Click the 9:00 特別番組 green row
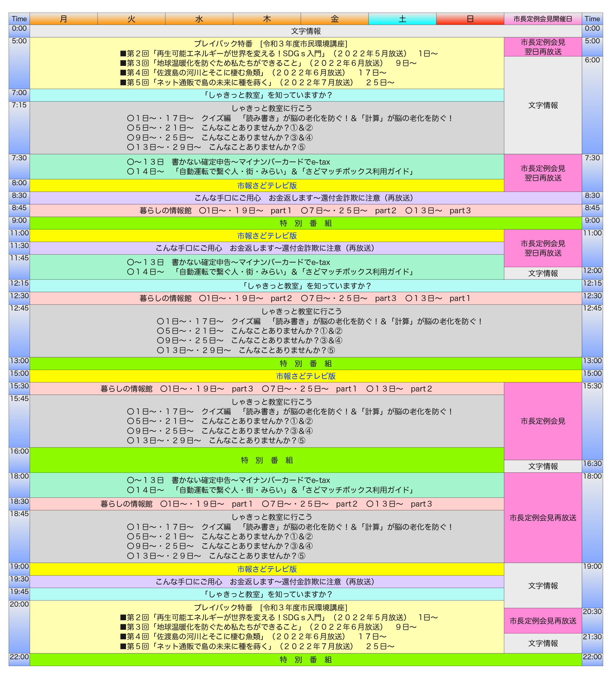The width and height of the screenshot is (616, 679). (x=306, y=223)
